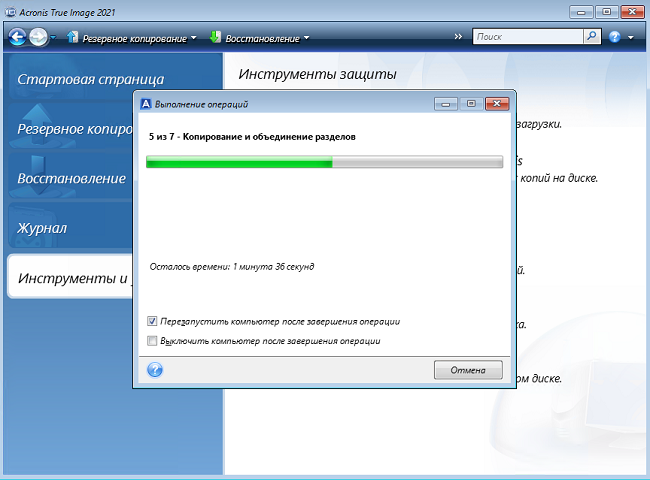Viewport: 650px width, 480px height.
Task: Show more toolbar items via double chevron
Action: pyautogui.click(x=458, y=36)
